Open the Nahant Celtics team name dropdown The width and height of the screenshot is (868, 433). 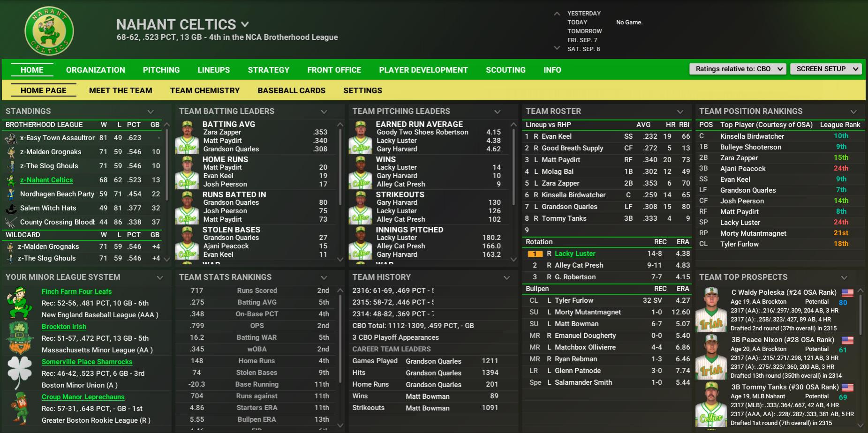click(x=245, y=24)
